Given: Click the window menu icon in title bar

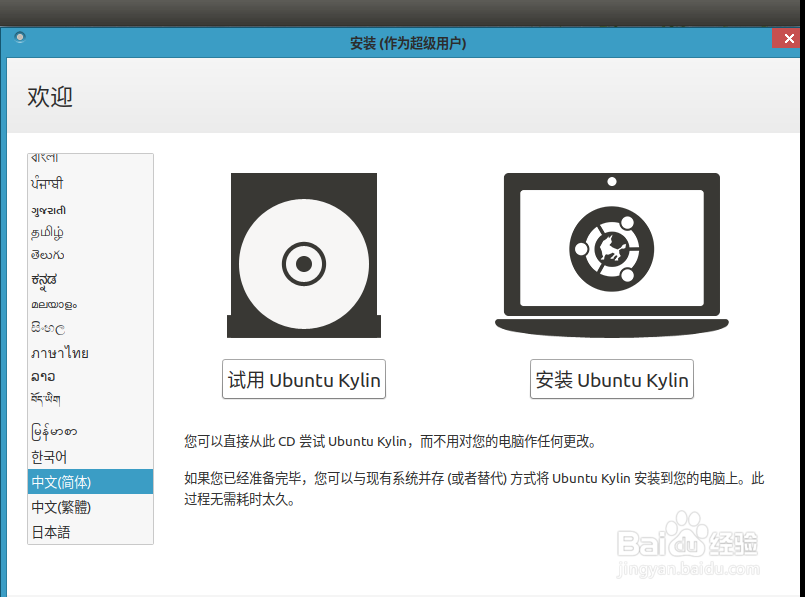Looking at the screenshot, I should (x=20, y=37).
